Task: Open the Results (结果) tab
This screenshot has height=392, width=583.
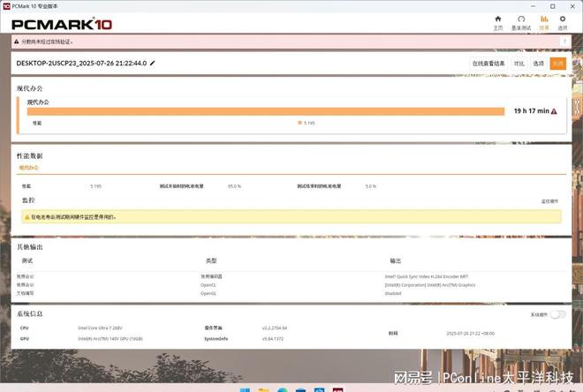Action: pos(544,23)
